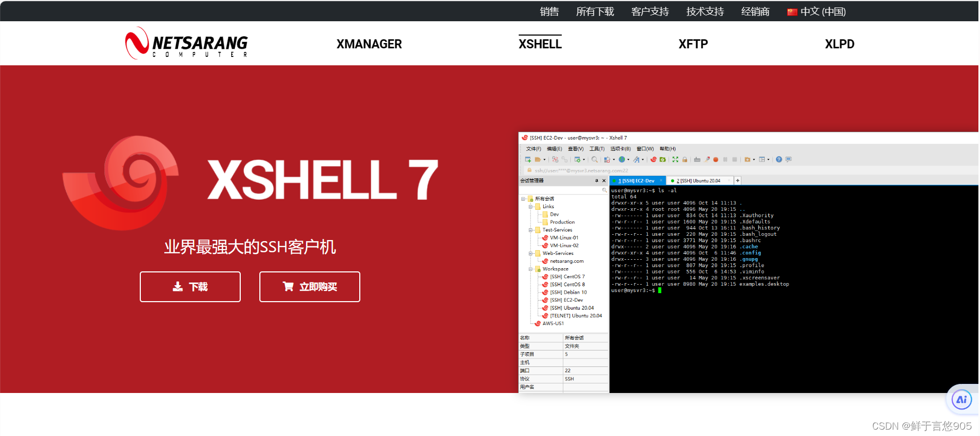Click the green Xftp toolbar icon
The width and height of the screenshot is (980, 436).
tap(663, 159)
